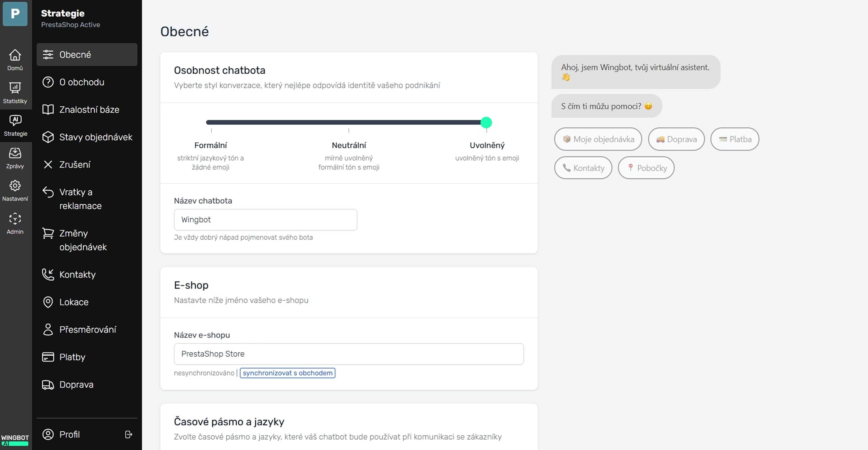
Task: Click the PrestaShop P logo
Action: coord(15,14)
